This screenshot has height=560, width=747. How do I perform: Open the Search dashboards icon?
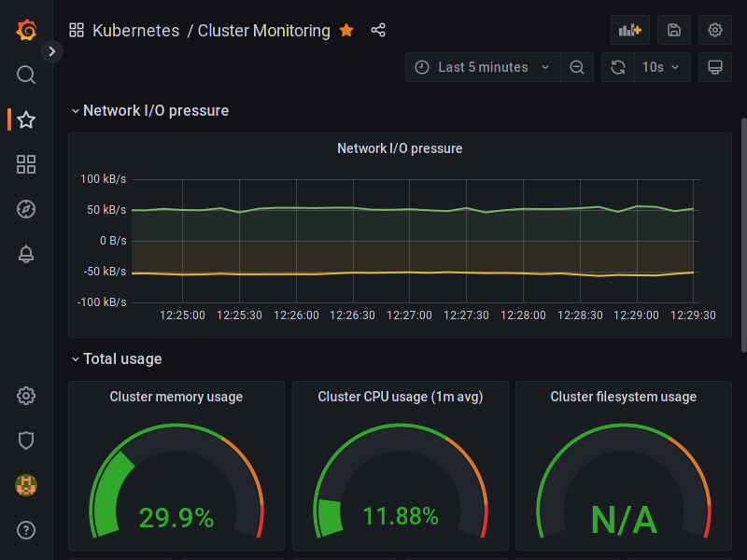pyautogui.click(x=26, y=75)
